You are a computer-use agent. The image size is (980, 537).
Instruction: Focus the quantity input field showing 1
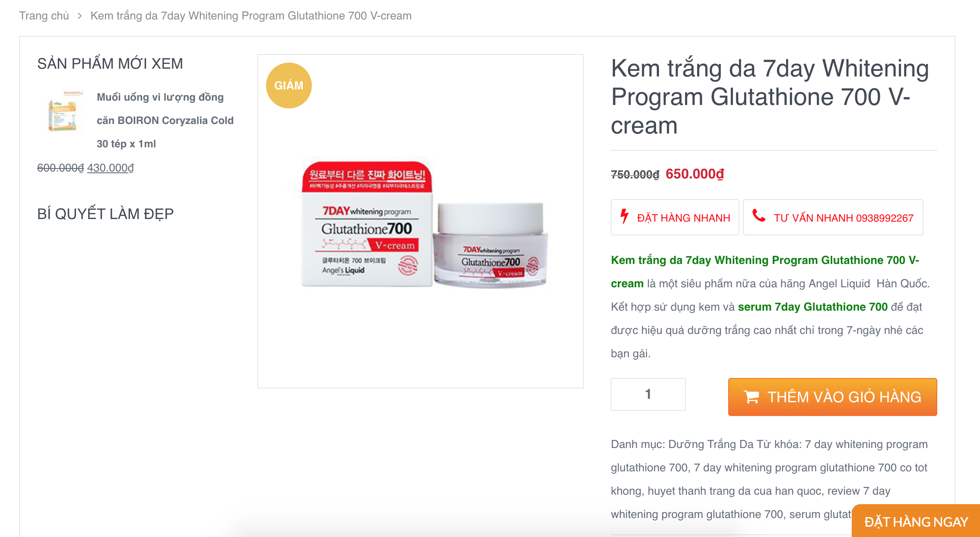click(648, 394)
